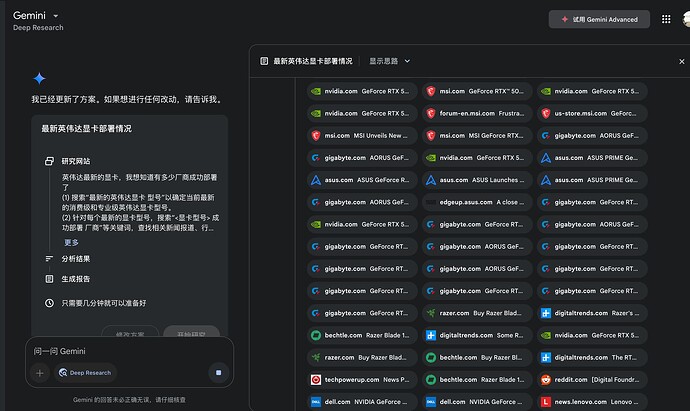Screen dimensions: 690x411
Task: Expand the 显示思路 dropdown
Action: coord(389,61)
